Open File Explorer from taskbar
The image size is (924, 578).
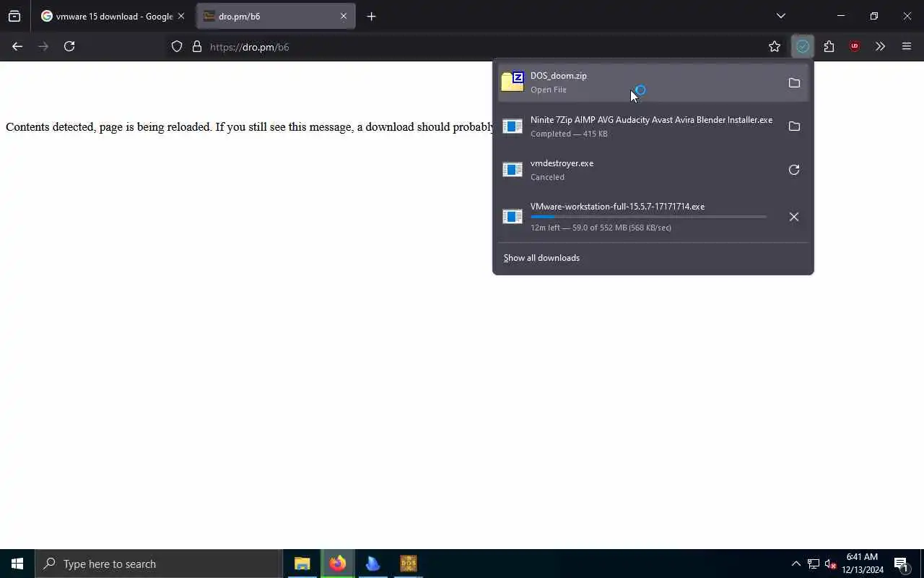[302, 564]
